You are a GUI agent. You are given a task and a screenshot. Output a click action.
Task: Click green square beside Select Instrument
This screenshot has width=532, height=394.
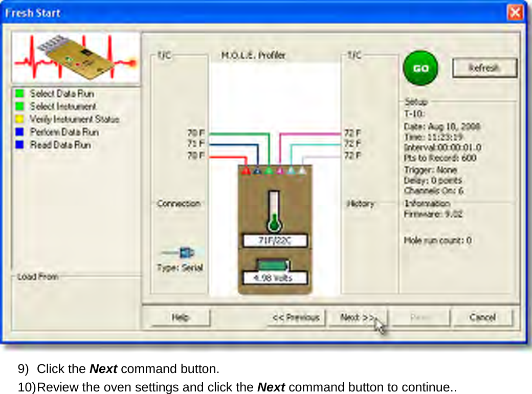19,106
